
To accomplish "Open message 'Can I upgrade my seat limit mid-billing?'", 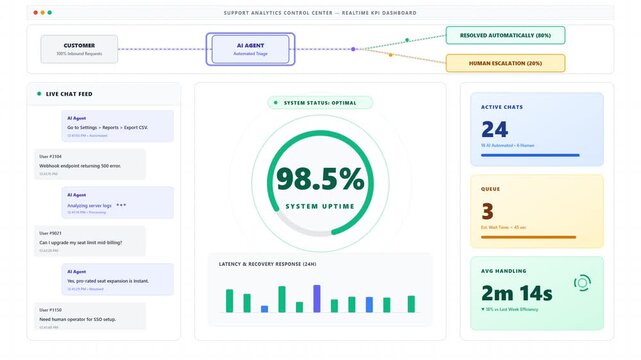I will click(90, 241).
